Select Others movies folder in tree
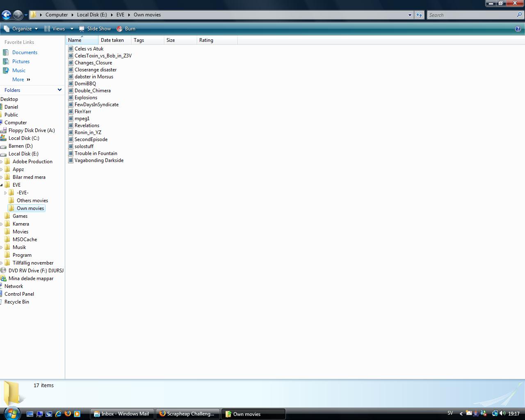The height and width of the screenshot is (420, 525). (32, 201)
